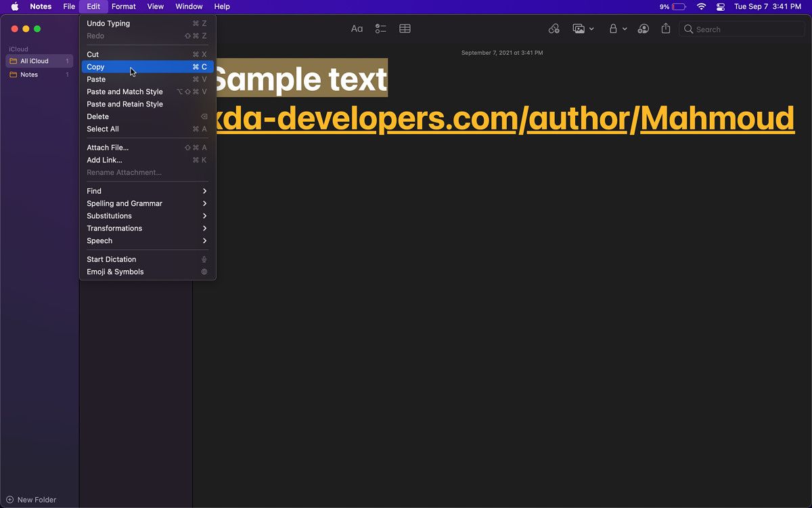The image size is (812, 508).
Task: Click the New Folder button
Action: pos(31,500)
